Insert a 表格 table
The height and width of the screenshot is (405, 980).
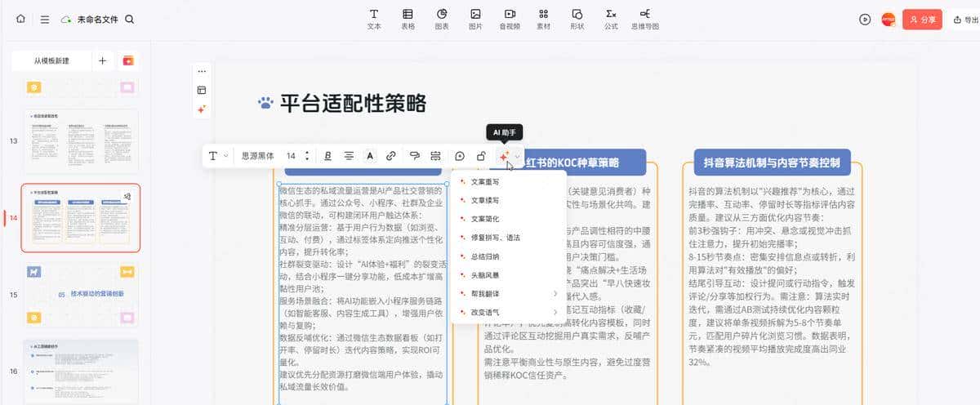[408, 19]
